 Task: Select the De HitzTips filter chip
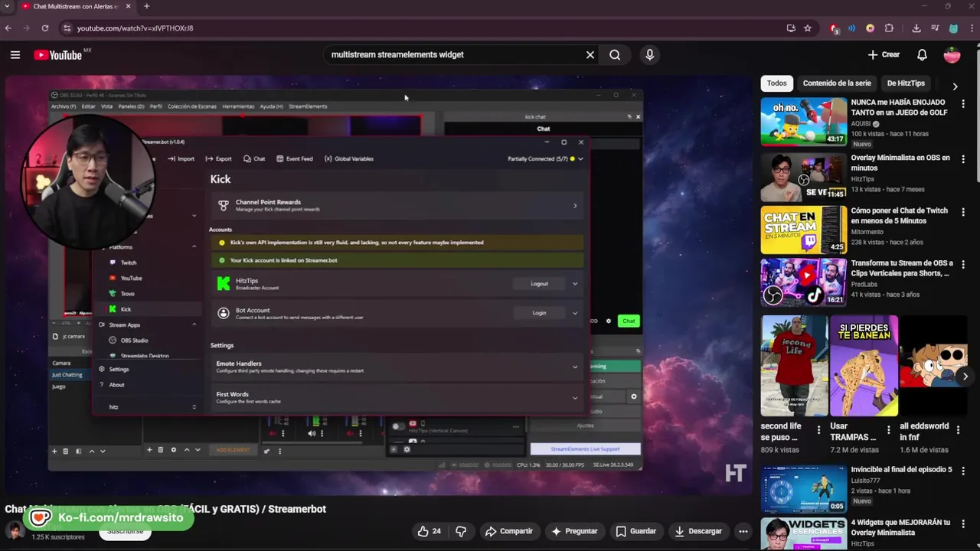pos(906,83)
